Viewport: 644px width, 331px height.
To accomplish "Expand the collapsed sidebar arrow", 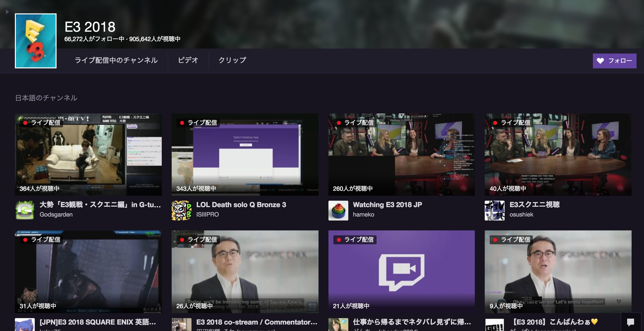I will pos(7,12).
